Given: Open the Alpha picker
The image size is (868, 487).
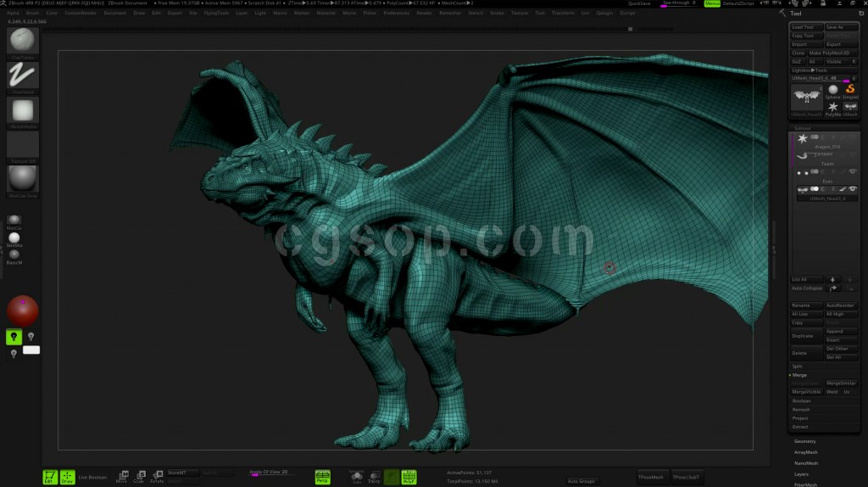Looking at the screenshot, I should (x=23, y=111).
